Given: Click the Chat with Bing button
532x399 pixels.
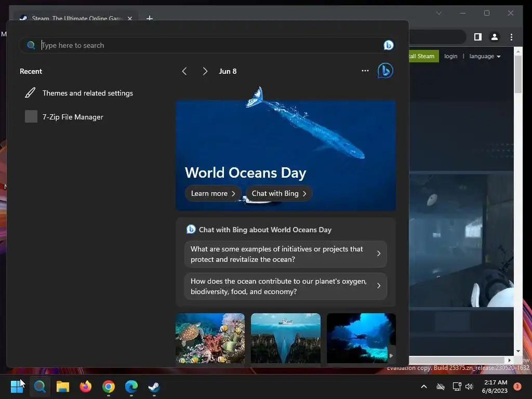Looking at the screenshot, I should [x=278, y=193].
